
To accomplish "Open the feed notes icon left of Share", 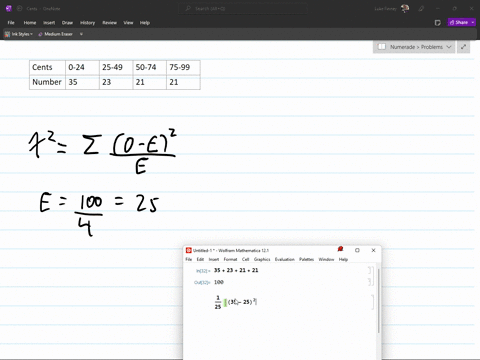I will tap(438, 23).
